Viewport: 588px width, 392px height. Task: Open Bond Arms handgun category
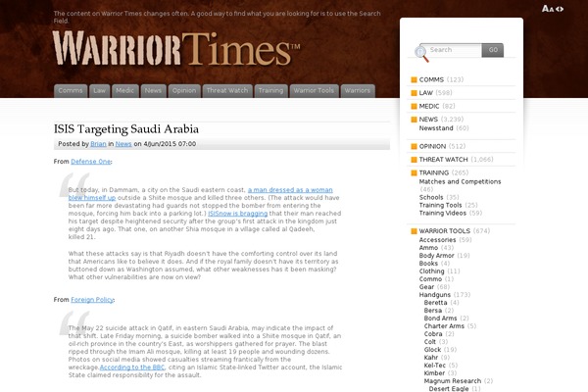pos(441,318)
